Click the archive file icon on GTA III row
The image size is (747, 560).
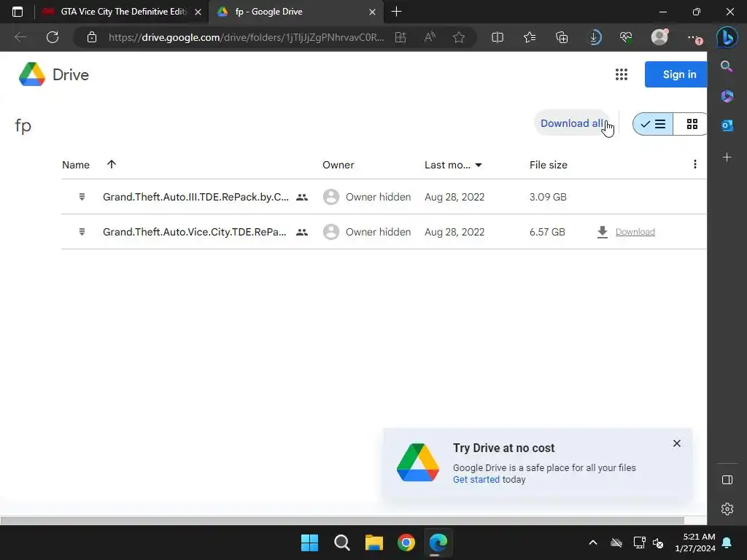point(82,197)
